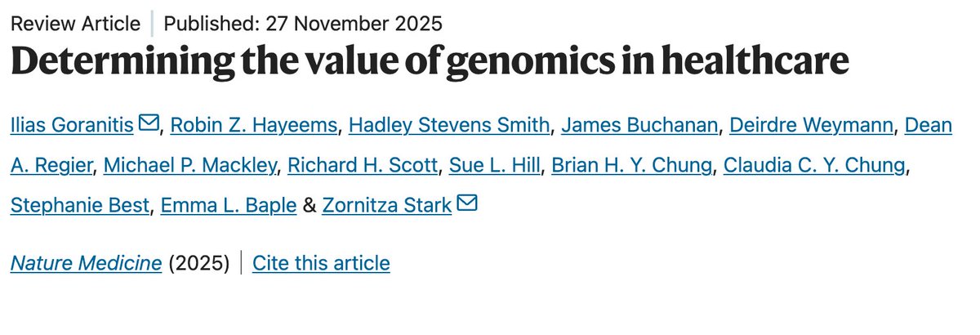Open author link Ilias Goranitis
This screenshot has height=335, width=980.
73,126
